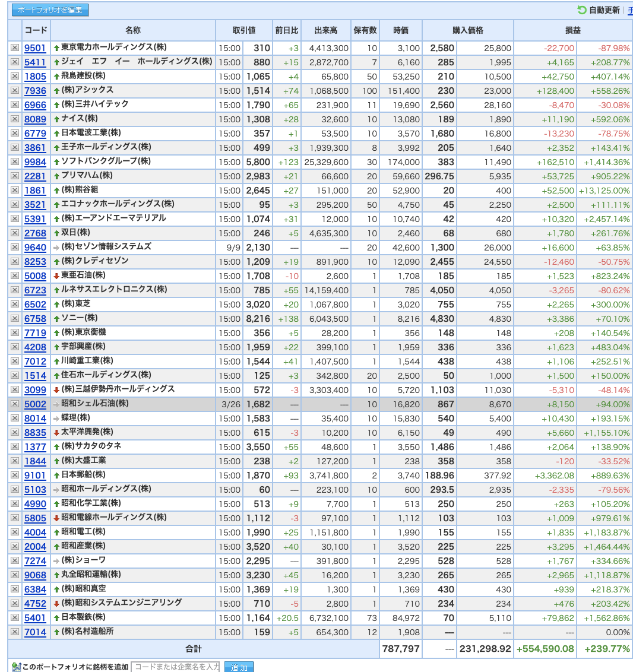Click the 購入価格 column header
The height and width of the screenshot is (672, 633).
468,30
